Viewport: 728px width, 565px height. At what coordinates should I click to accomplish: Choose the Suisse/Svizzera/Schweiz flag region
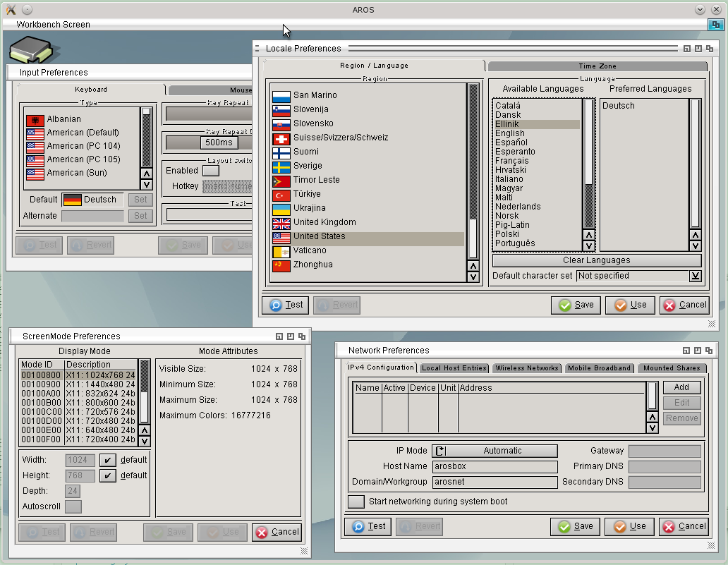coord(281,138)
